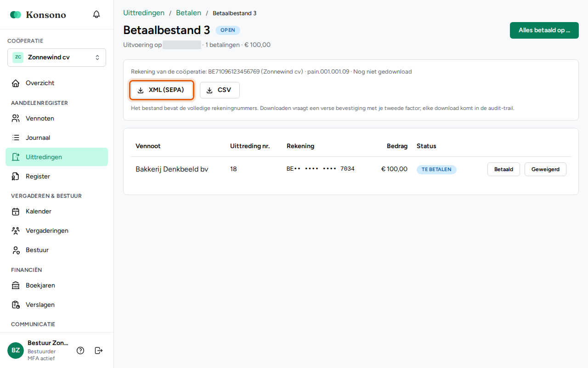Click the Kalender calendar icon
This screenshot has height=368, width=588.
point(16,212)
